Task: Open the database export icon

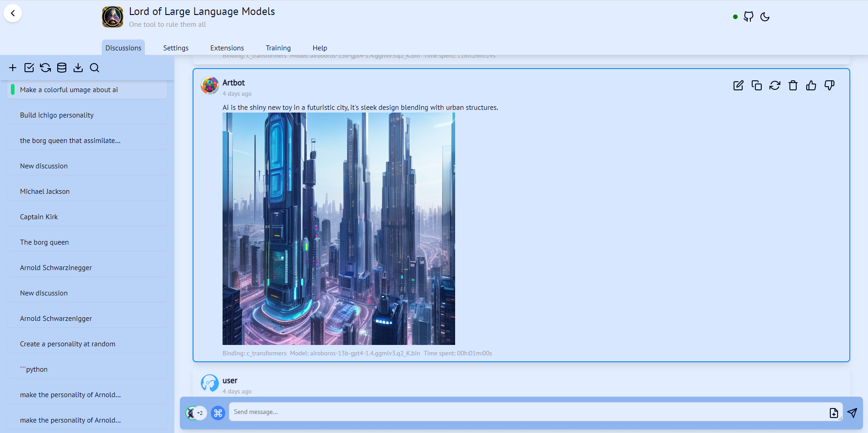Action: click(61, 67)
